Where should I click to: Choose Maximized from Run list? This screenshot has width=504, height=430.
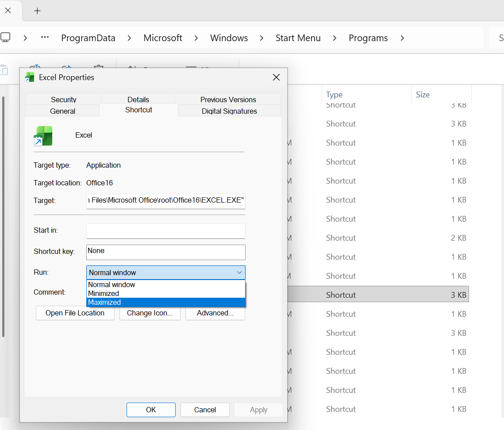click(x=166, y=303)
